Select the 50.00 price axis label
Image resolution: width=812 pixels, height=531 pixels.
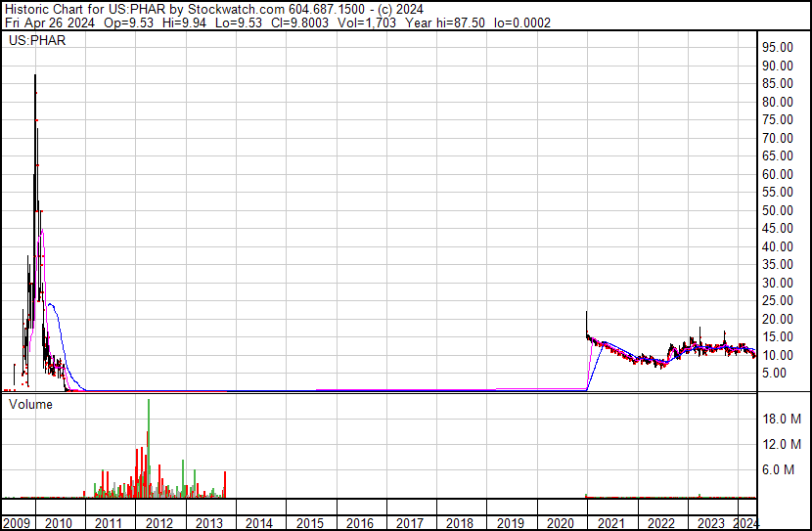780,210
